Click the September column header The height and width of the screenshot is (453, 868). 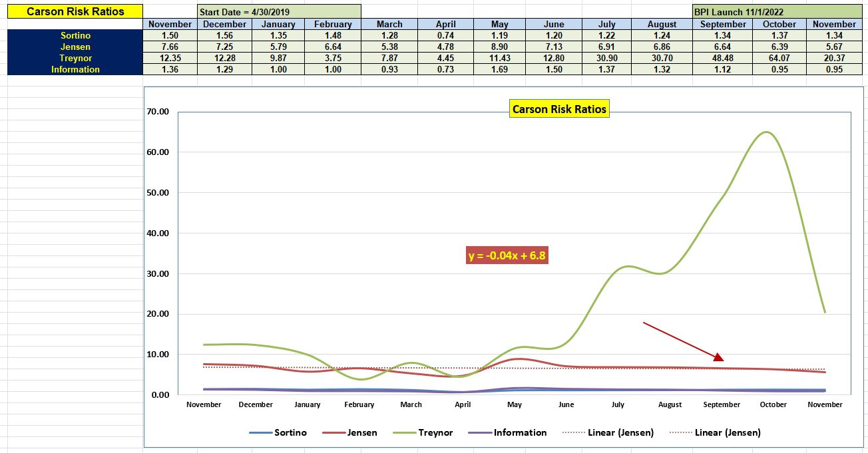tap(723, 23)
